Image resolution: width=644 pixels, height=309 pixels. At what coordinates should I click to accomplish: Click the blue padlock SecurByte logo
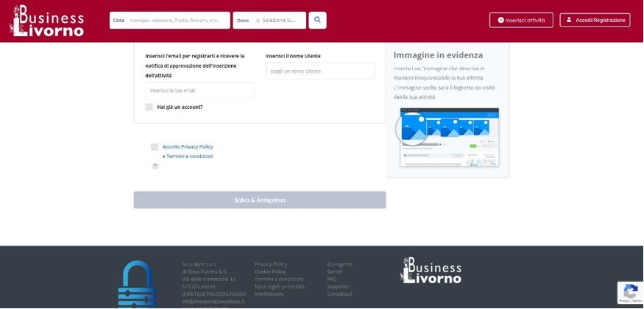tap(137, 285)
